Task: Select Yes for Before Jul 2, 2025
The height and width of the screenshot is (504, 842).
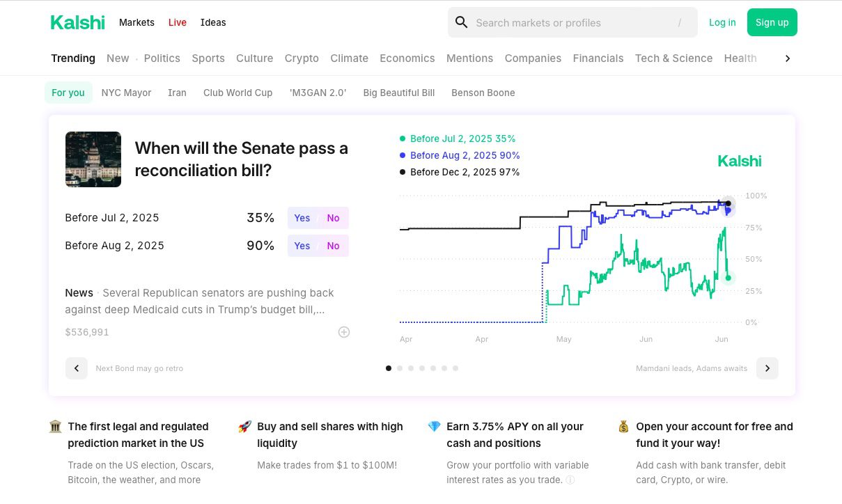Action: [302, 218]
